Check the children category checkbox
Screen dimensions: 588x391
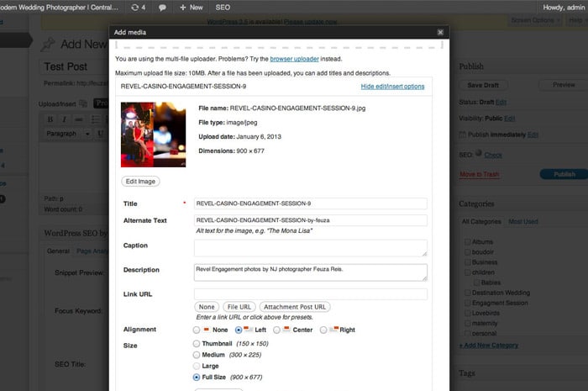[x=468, y=272]
